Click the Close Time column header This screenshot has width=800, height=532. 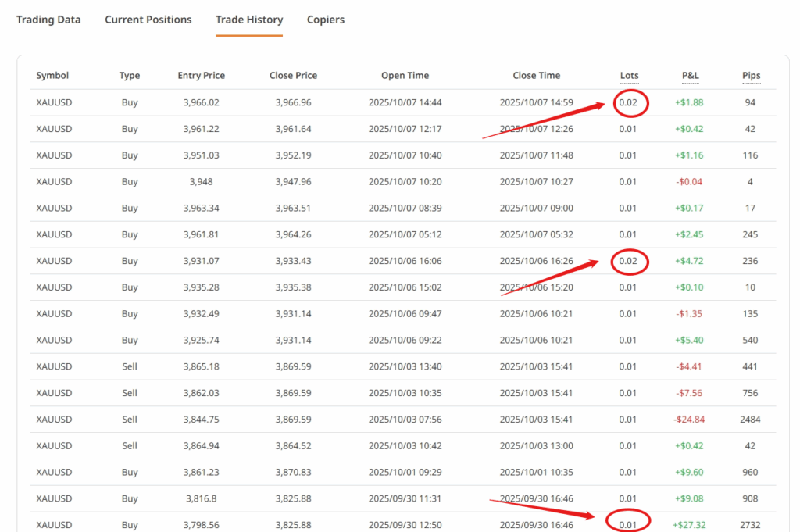[536, 76]
